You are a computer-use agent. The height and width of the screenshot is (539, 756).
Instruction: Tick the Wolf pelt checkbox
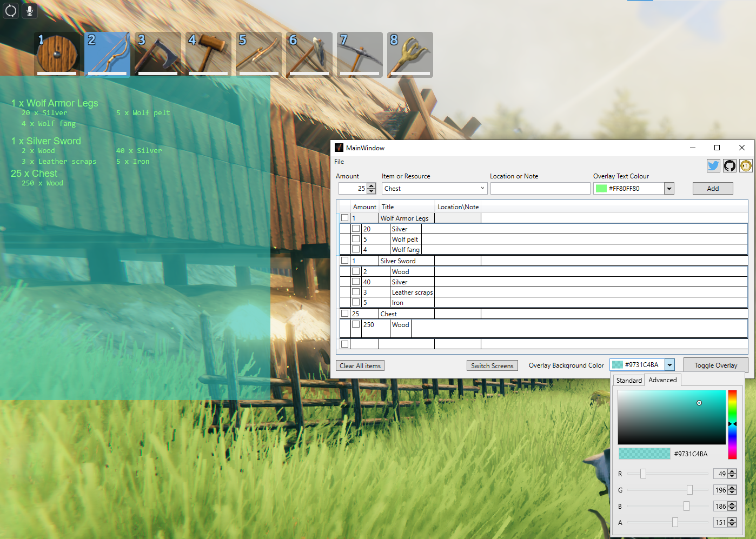click(x=356, y=239)
